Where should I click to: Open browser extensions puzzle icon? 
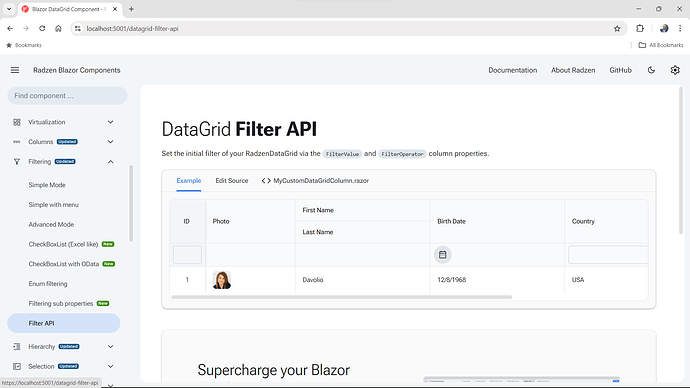pos(640,29)
